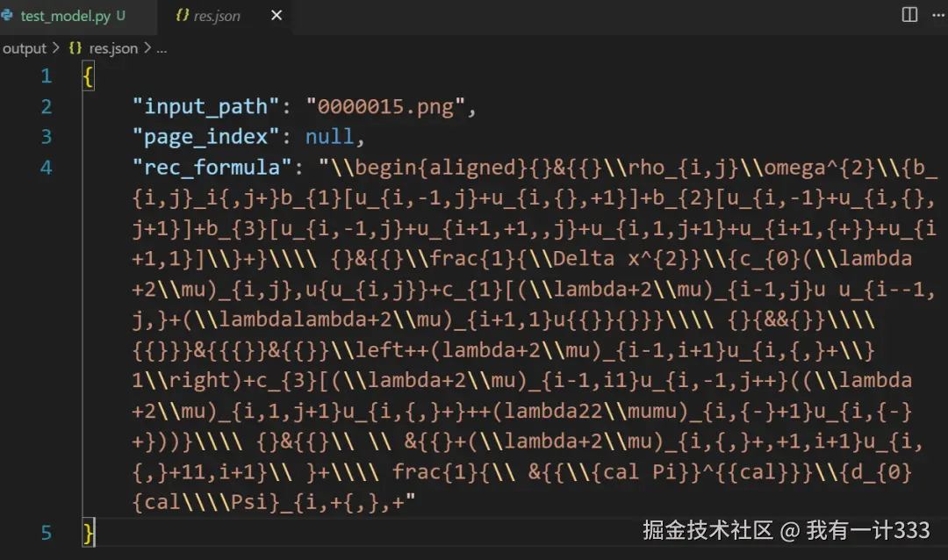Click the line number 1 gutter

pos(46,75)
